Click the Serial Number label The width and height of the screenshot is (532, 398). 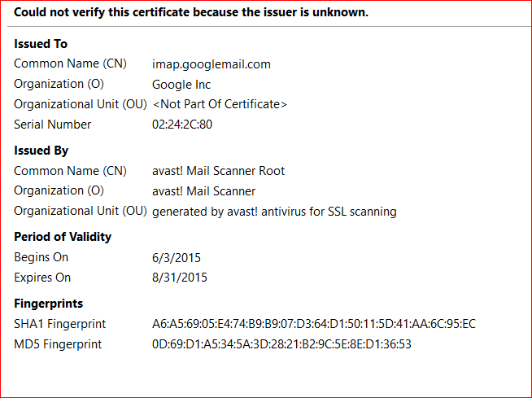click(53, 125)
